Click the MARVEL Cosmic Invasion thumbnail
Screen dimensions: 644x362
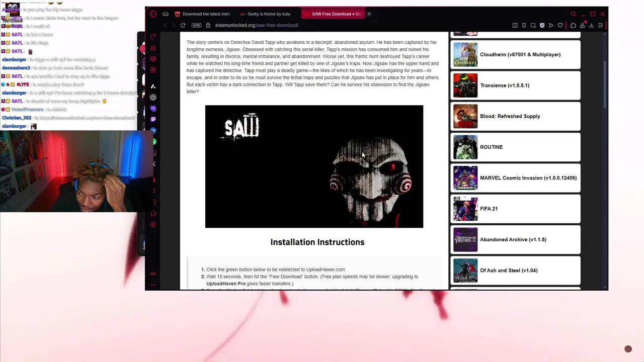click(x=465, y=178)
